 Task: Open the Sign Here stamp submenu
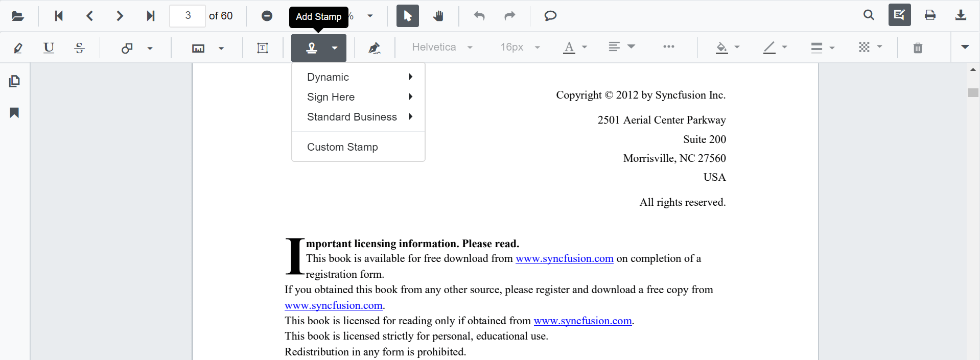pos(358,97)
